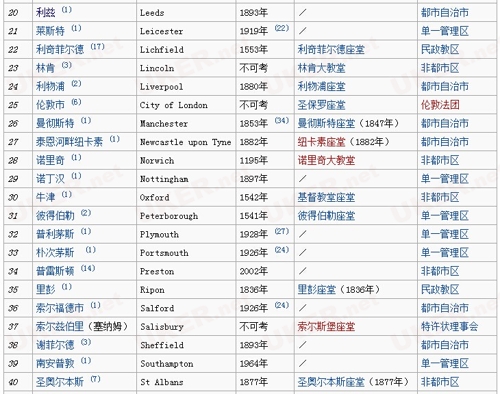Open the 利物浦 city link
Image resolution: width=500 pixels, height=394 pixels.
pos(50,86)
